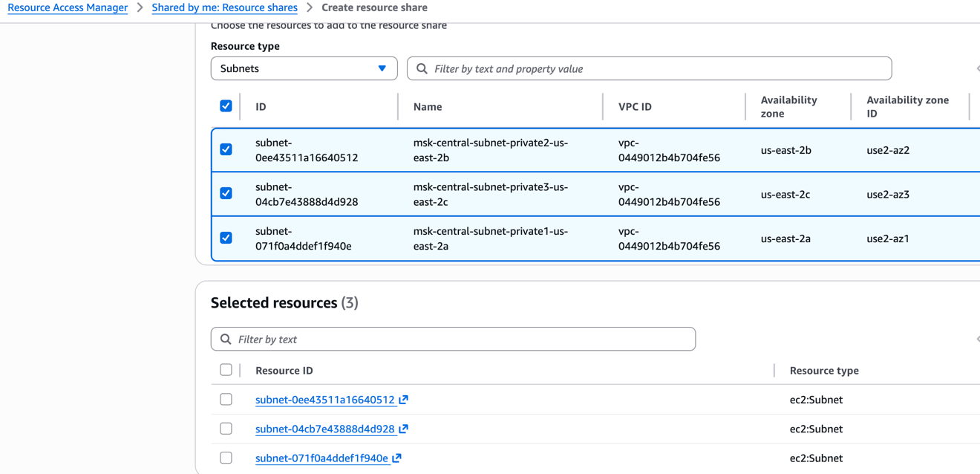Click the Name column header

pyautogui.click(x=428, y=107)
